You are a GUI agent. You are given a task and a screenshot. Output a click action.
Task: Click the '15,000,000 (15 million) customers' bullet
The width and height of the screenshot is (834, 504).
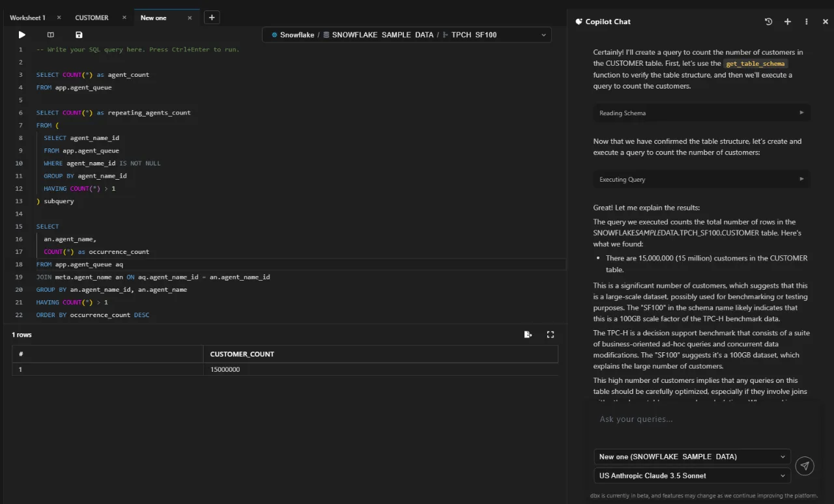point(706,264)
